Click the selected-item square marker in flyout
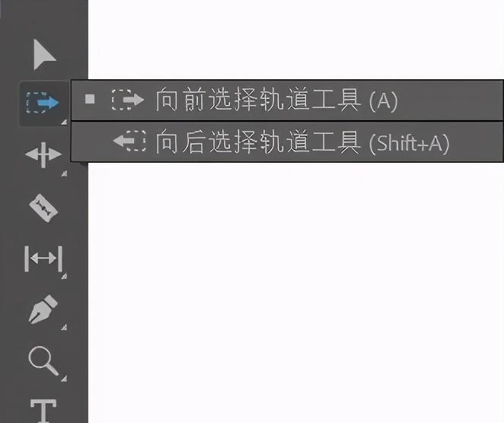 click(90, 99)
